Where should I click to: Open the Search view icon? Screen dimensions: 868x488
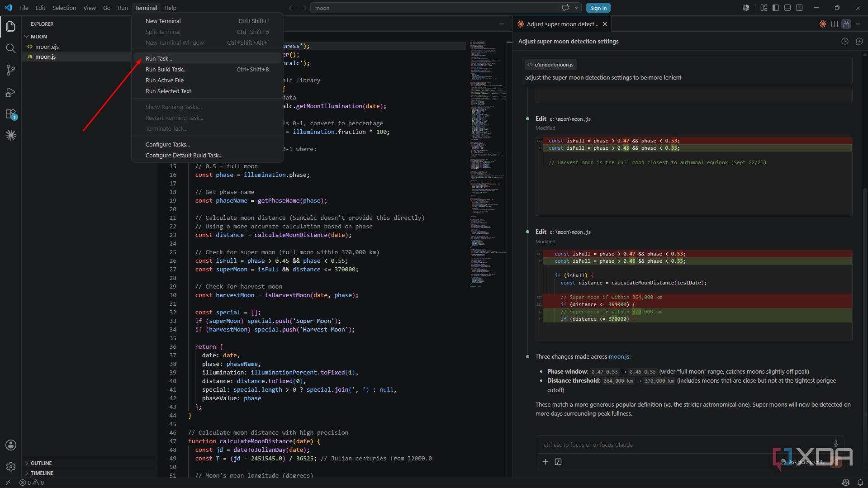pyautogui.click(x=11, y=48)
